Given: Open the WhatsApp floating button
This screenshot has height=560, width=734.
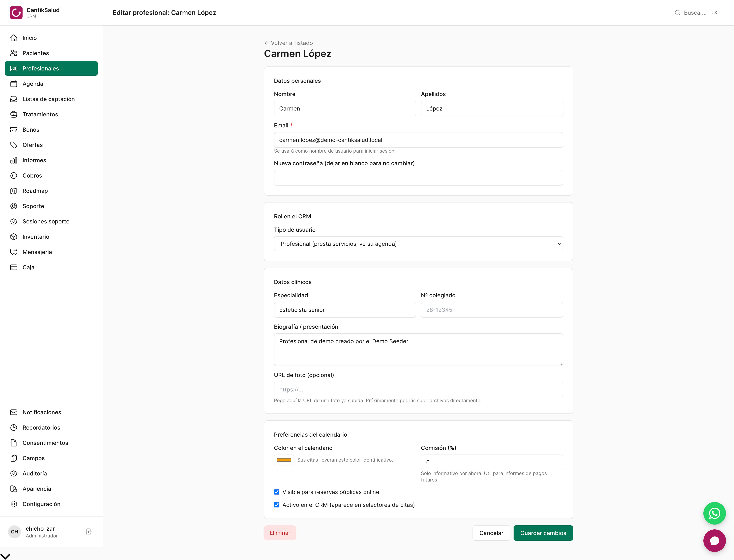Looking at the screenshot, I should coord(714,513).
